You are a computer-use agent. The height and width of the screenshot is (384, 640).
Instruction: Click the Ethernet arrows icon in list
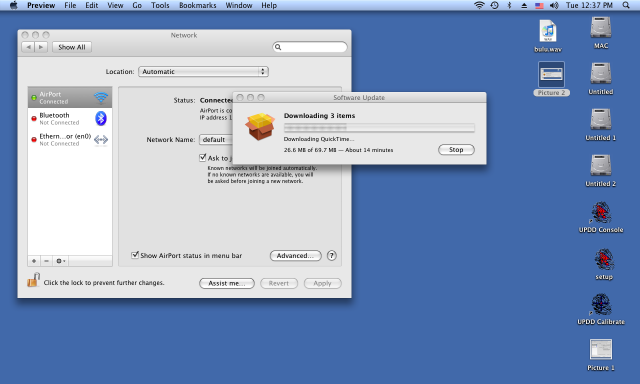tap(101, 140)
